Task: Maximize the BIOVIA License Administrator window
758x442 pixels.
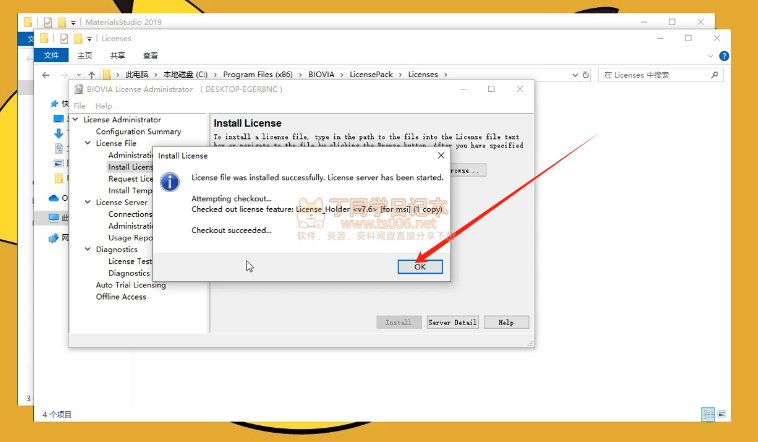Action: point(491,89)
